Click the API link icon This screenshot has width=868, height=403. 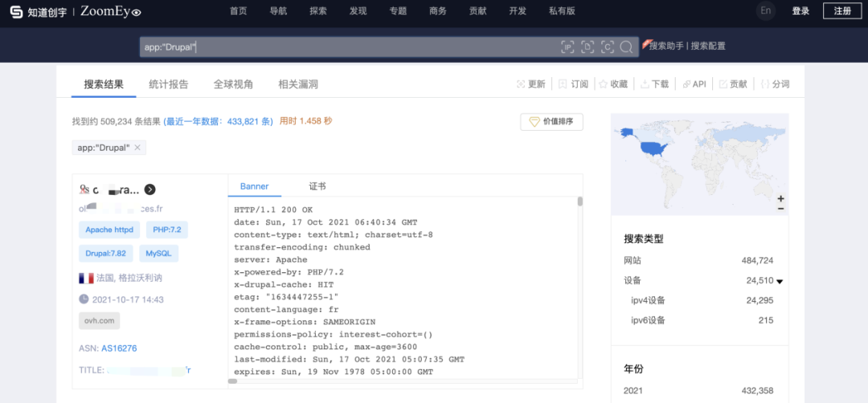click(x=686, y=84)
